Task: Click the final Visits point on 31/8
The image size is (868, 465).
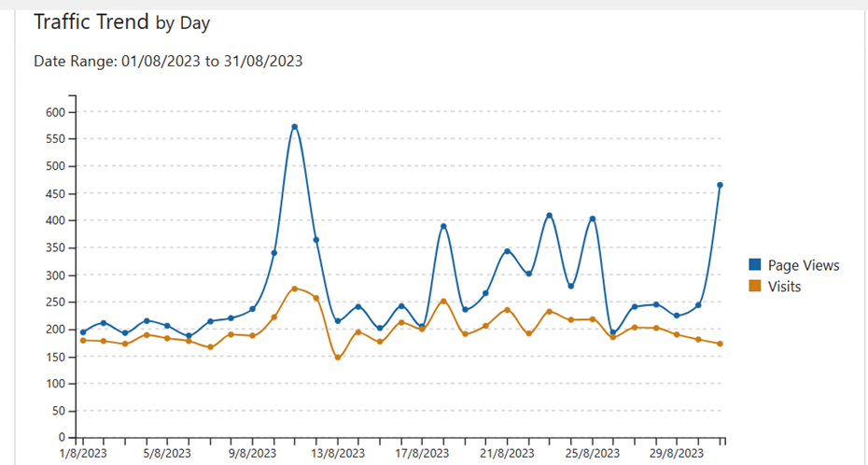Action: 720,344
